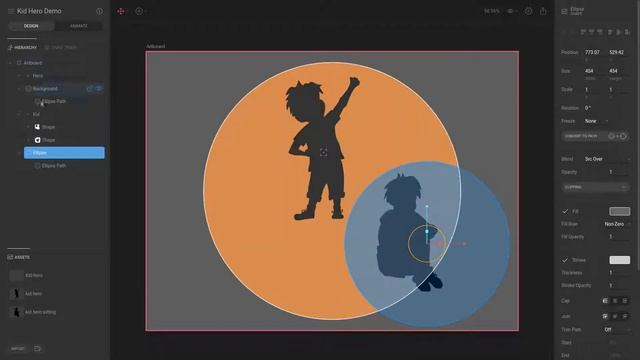Viewport: 640px width, 360px height.
Task: Open the hamburger menu beside Kid Hero Demo
Action: coord(11,11)
